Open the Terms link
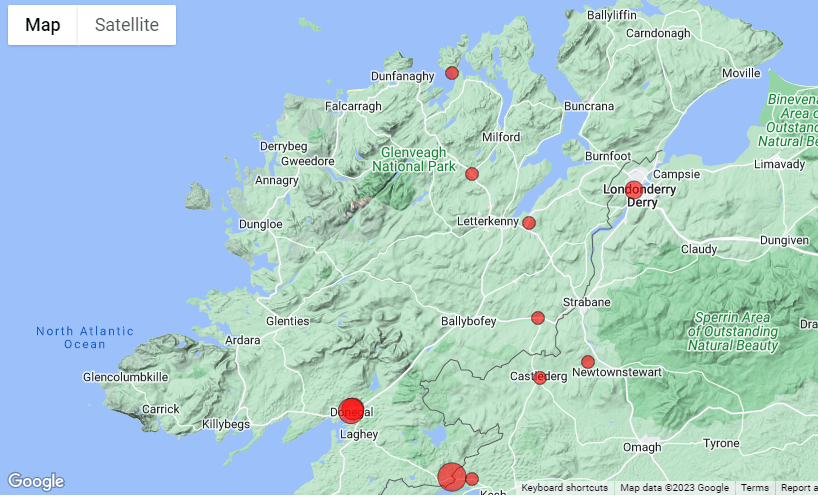818x502 pixels. (x=755, y=488)
